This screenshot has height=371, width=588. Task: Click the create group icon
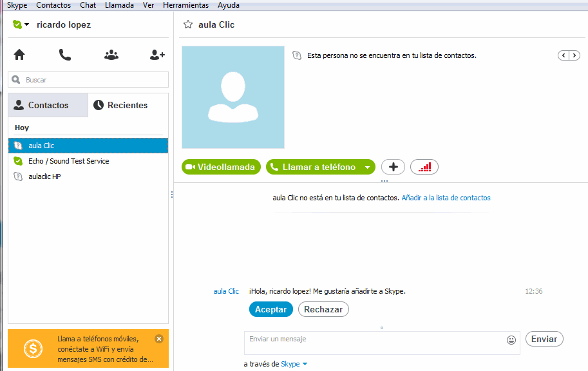111,55
